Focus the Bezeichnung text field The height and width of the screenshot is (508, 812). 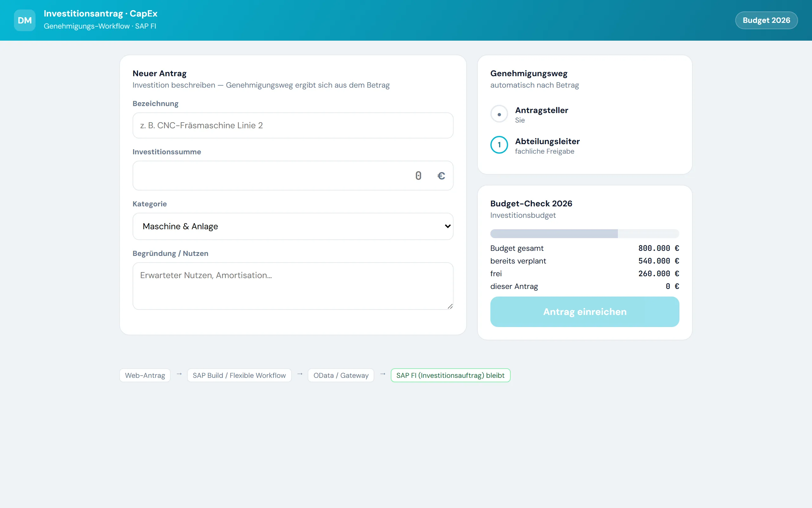click(x=292, y=125)
